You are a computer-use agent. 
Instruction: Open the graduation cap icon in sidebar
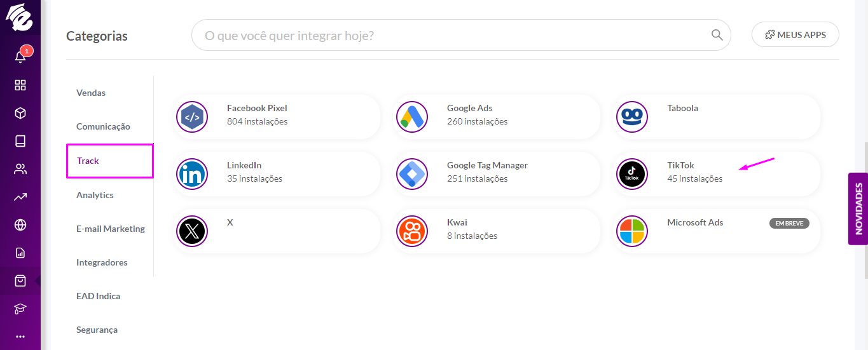click(20, 309)
